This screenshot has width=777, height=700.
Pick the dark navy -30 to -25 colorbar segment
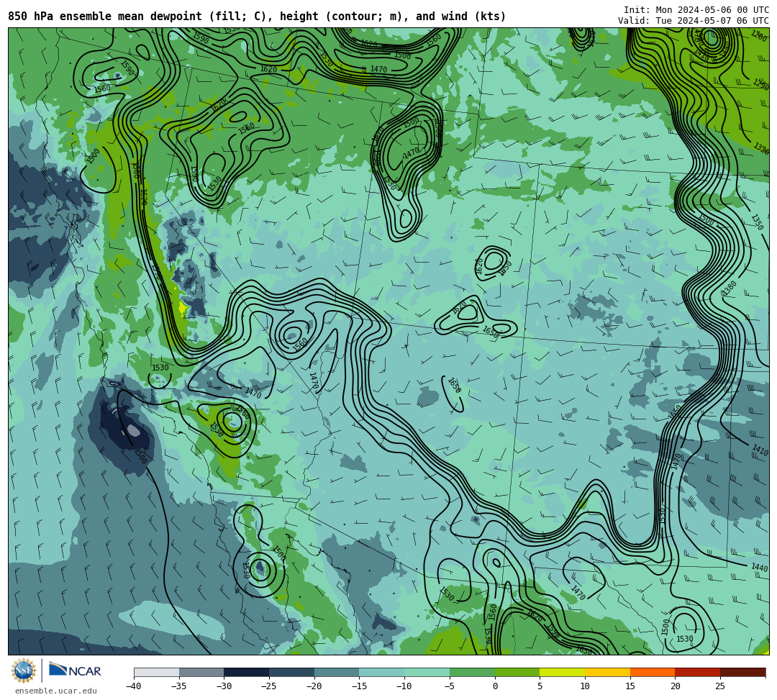247,672
